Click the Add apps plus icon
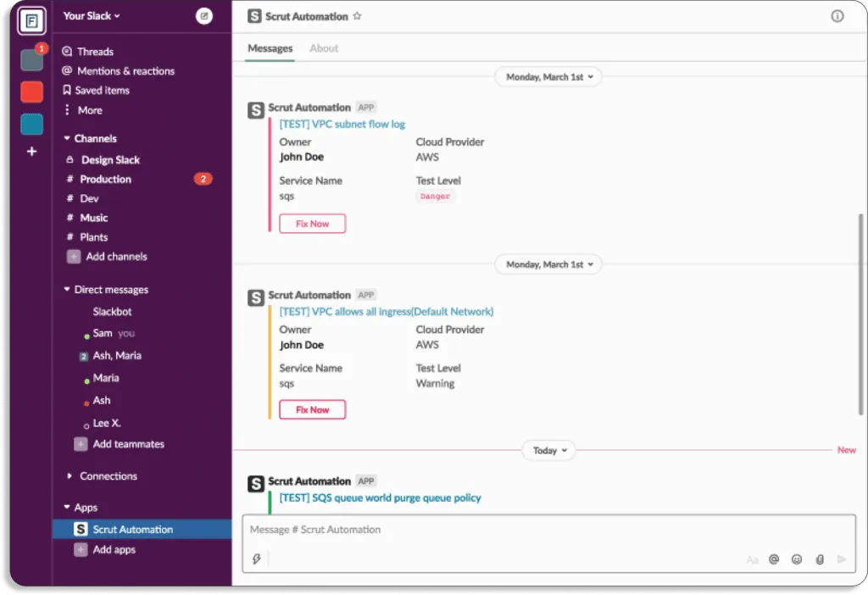The height and width of the screenshot is (595, 868). (81, 549)
